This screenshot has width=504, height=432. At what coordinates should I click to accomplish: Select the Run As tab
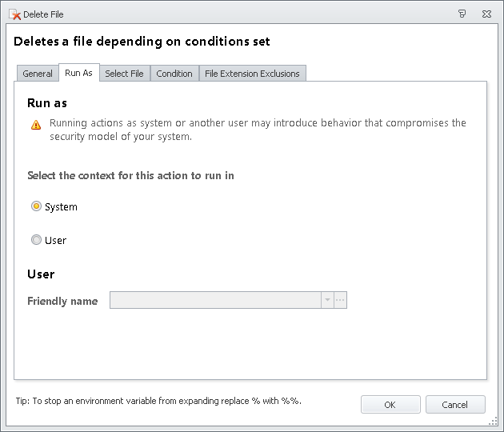click(x=78, y=73)
